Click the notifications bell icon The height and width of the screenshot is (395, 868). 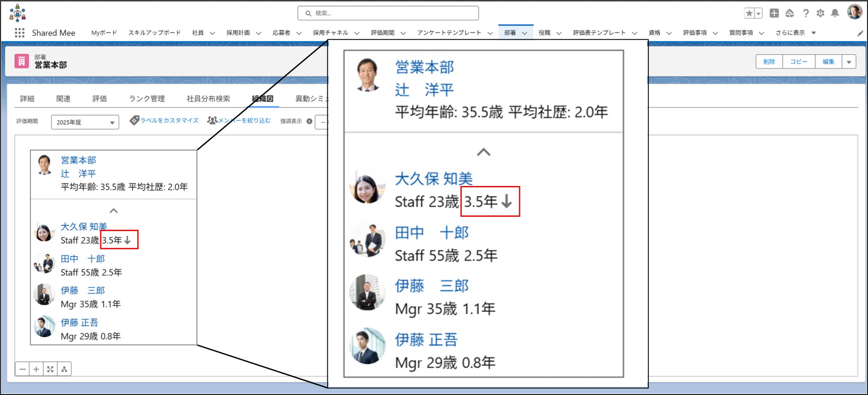pyautogui.click(x=835, y=13)
